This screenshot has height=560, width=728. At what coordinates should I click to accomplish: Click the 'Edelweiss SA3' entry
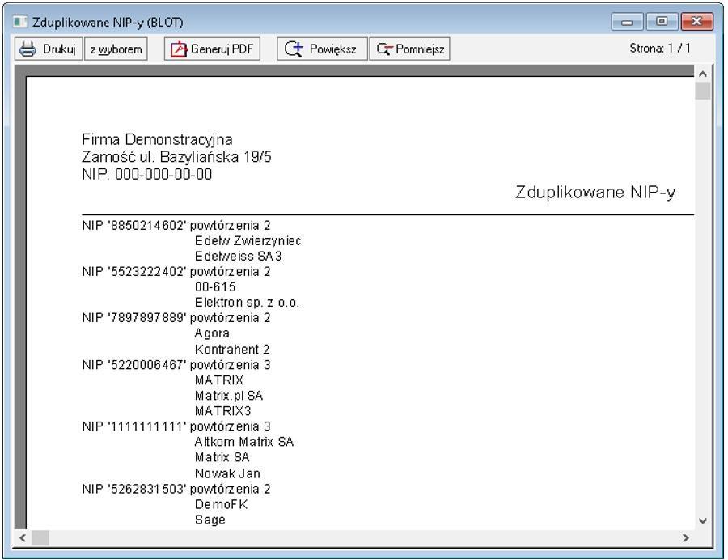[238, 256]
